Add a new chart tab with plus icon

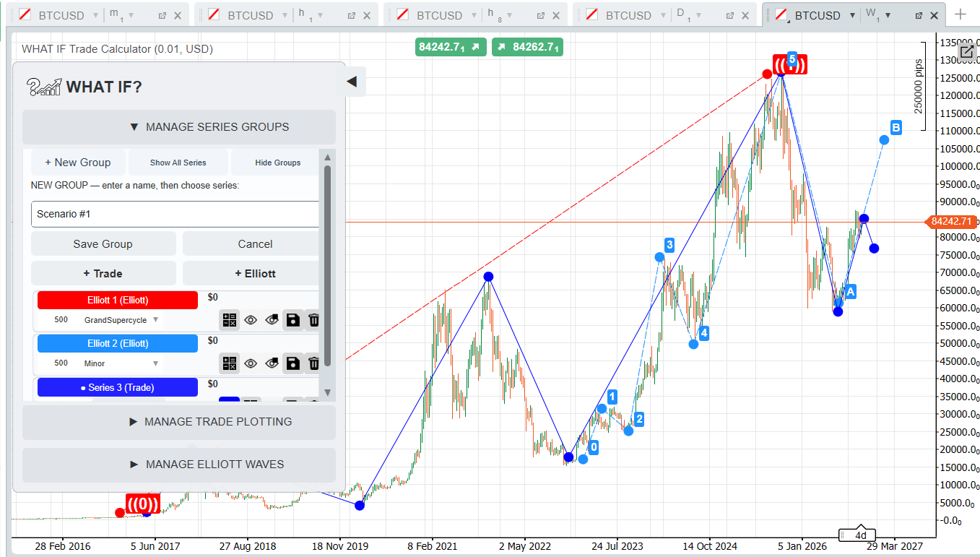point(961,14)
